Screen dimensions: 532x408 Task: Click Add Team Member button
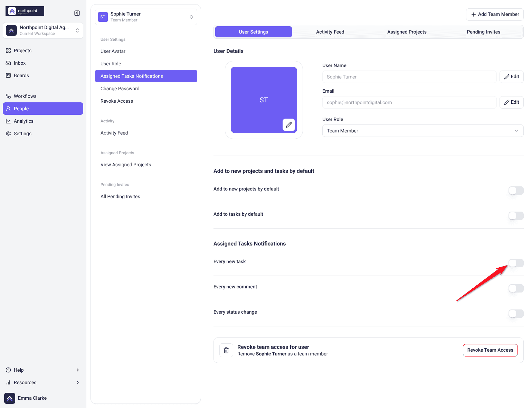(x=495, y=15)
